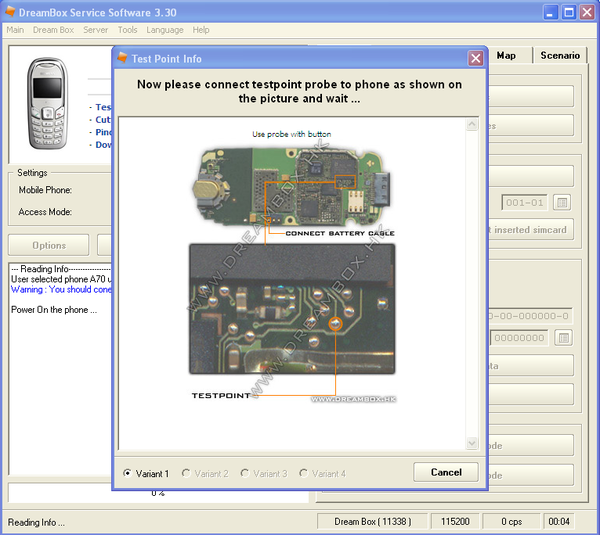Switch to the Scenario tab
This screenshot has height=535, width=600.
pyautogui.click(x=559, y=55)
